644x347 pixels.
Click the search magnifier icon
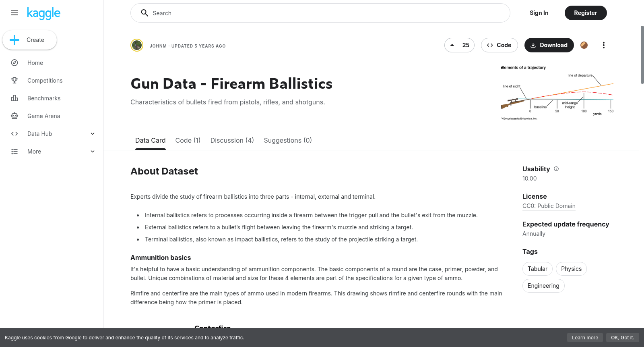[144, 13]
